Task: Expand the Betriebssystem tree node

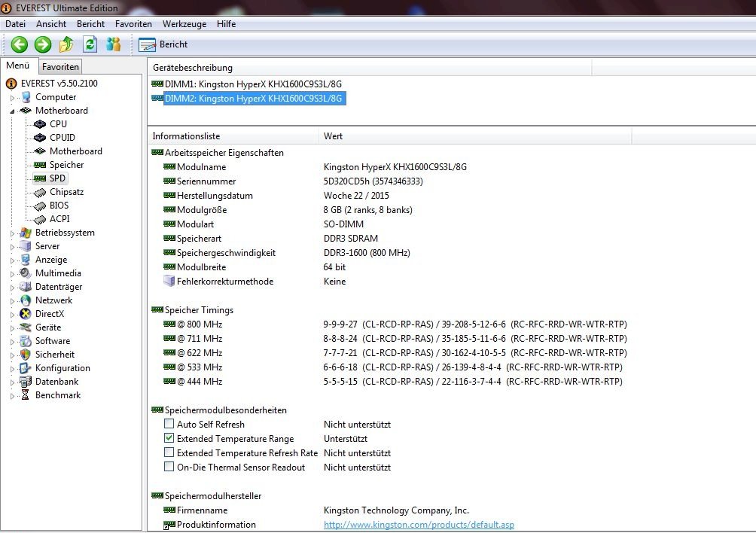Action: click(x=13, y=233)
